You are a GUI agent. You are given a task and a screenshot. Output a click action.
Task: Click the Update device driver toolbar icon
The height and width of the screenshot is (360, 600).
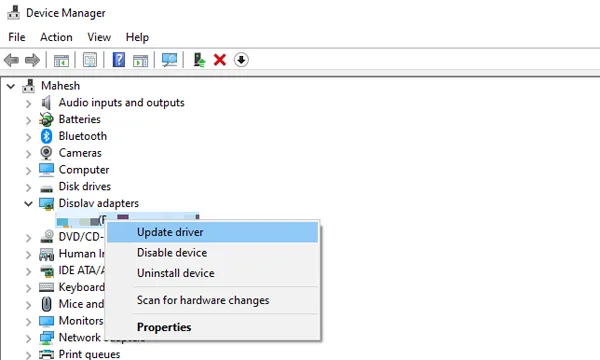click(199, 60)
